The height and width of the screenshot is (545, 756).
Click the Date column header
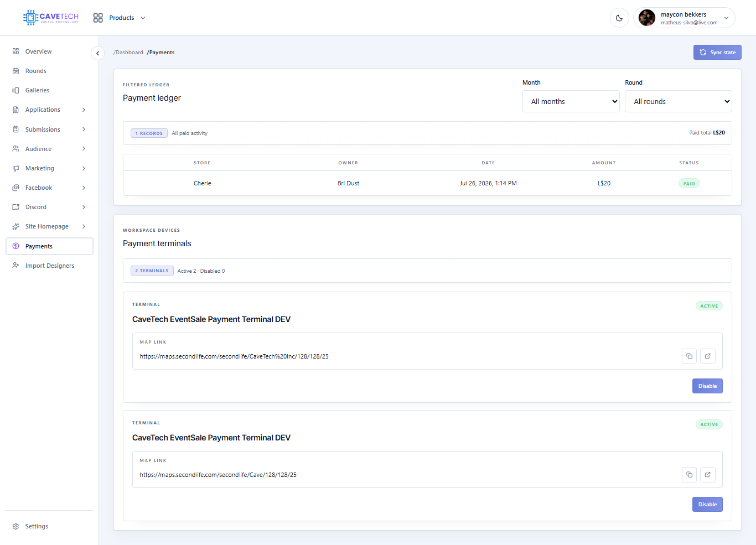(x=488, y=163)
